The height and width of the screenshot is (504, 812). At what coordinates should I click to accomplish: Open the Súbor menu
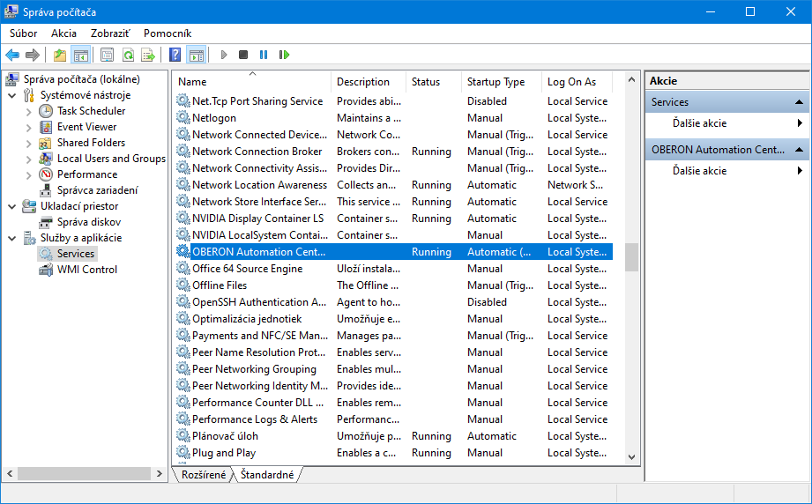pyautogui.click(x=23, y=33)
